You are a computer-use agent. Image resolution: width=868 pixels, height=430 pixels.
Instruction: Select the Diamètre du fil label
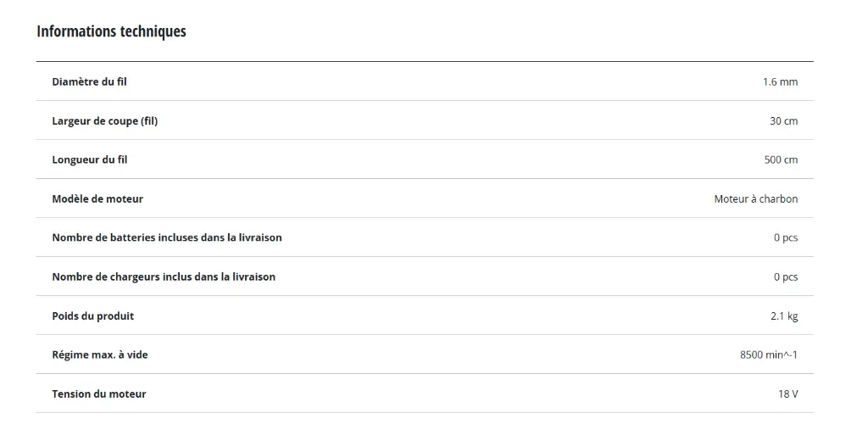pyautogui.click(x=89, y=81)
